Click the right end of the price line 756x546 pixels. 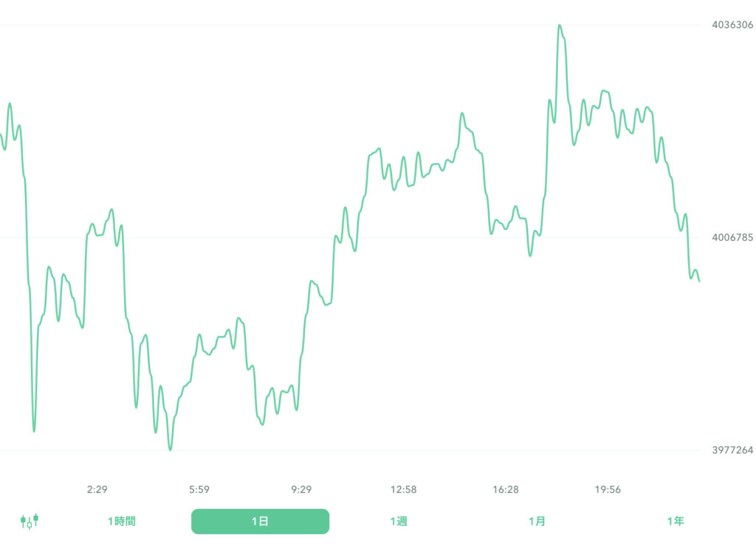[x=699, y=281]
